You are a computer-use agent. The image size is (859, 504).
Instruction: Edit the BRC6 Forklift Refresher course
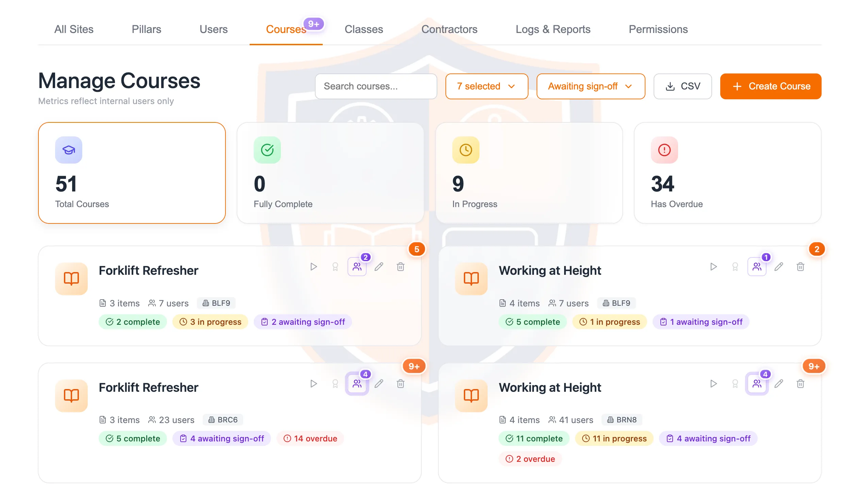[x=379, y=384]
